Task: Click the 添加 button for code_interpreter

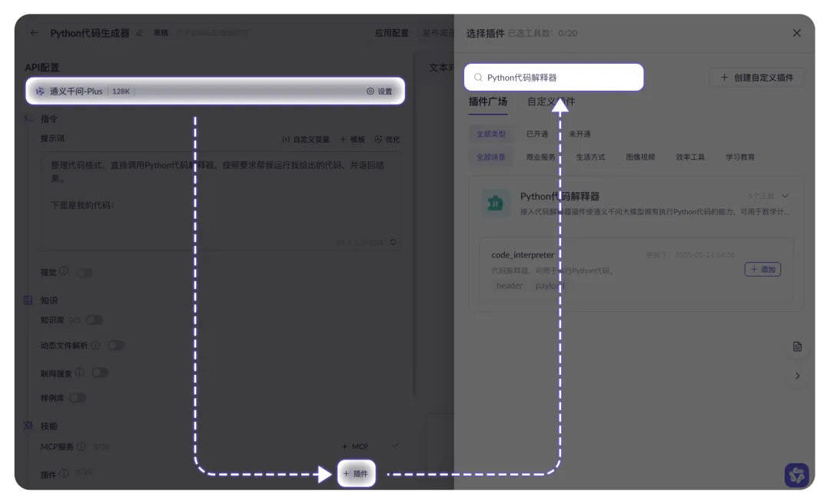Action: point(763,270)
